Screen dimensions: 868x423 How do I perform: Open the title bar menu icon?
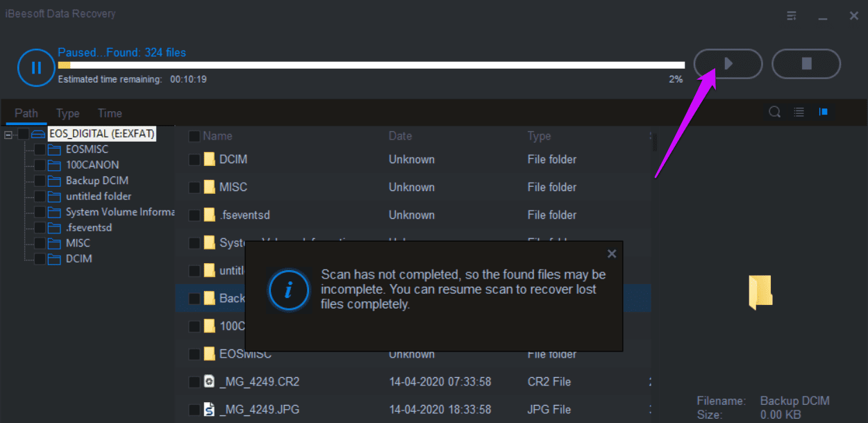pyautogui.click(x=792, y=15)
